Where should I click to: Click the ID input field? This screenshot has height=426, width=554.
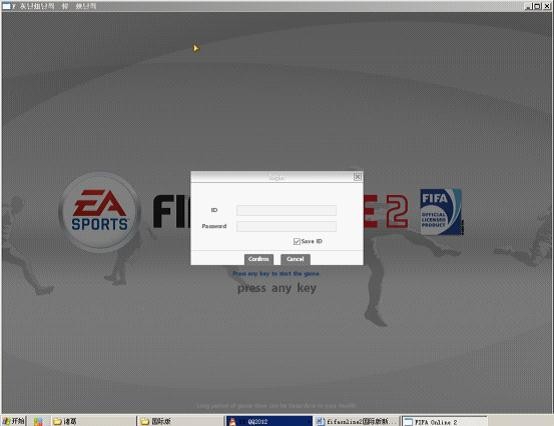286,210
